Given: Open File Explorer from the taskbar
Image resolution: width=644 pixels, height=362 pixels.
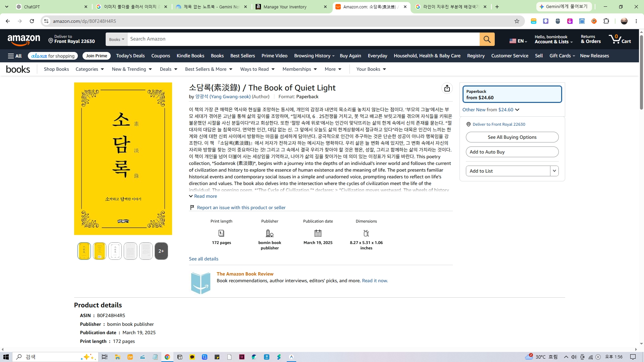Looking at the screenshot, I should 117,357.
